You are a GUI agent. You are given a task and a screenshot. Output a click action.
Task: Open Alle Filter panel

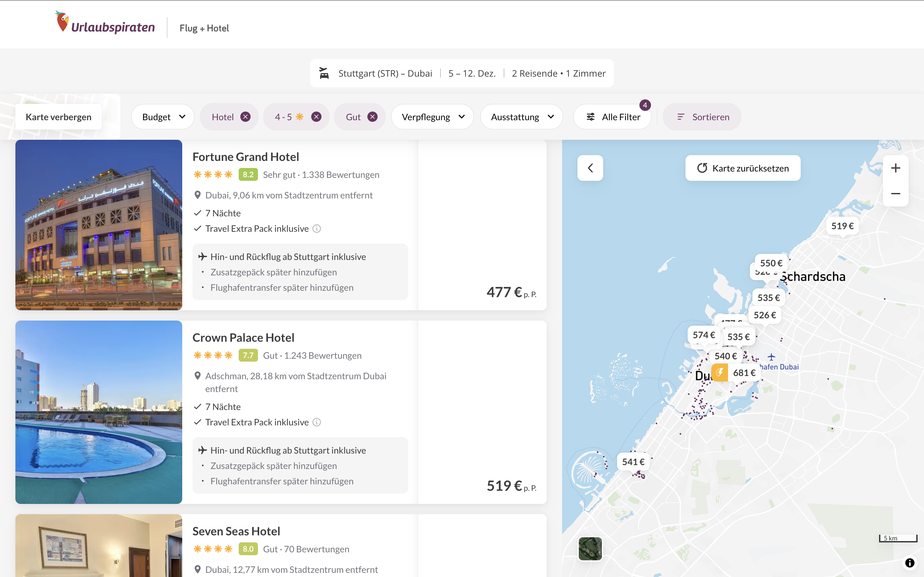tap(613, 117)
